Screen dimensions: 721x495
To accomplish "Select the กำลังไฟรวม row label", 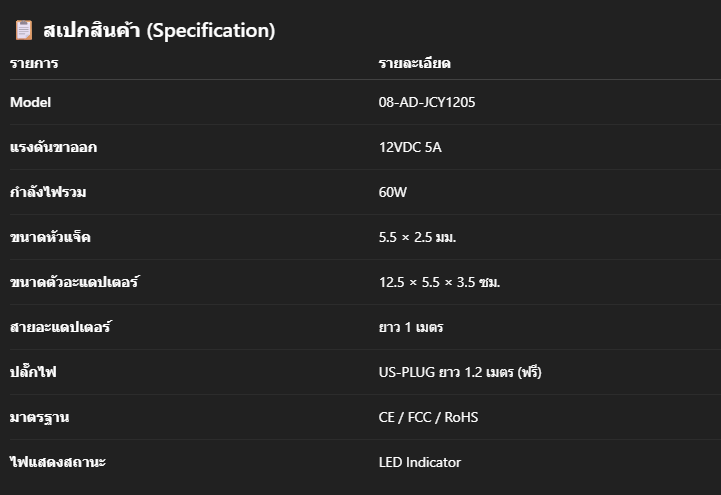I will [48, 192].
